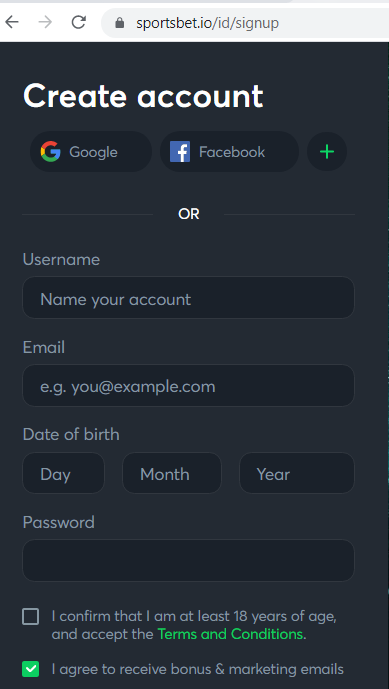Image resolution: width=389 pixels, height=689 pixels.
Task: Open the Terms and Conditions link
Action: point(230,634)
